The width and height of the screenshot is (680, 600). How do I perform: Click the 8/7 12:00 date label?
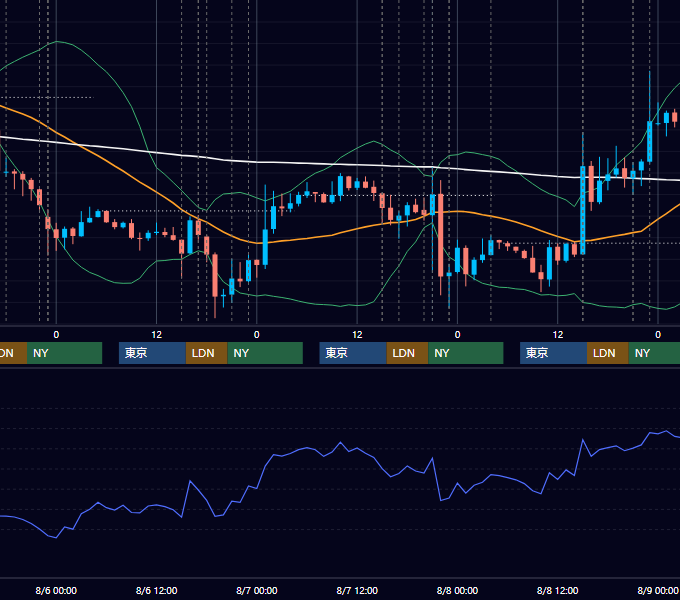tap(357, 590)
